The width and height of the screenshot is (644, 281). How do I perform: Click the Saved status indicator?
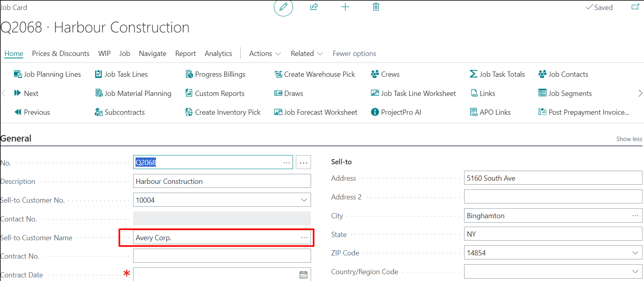(599, 7)
